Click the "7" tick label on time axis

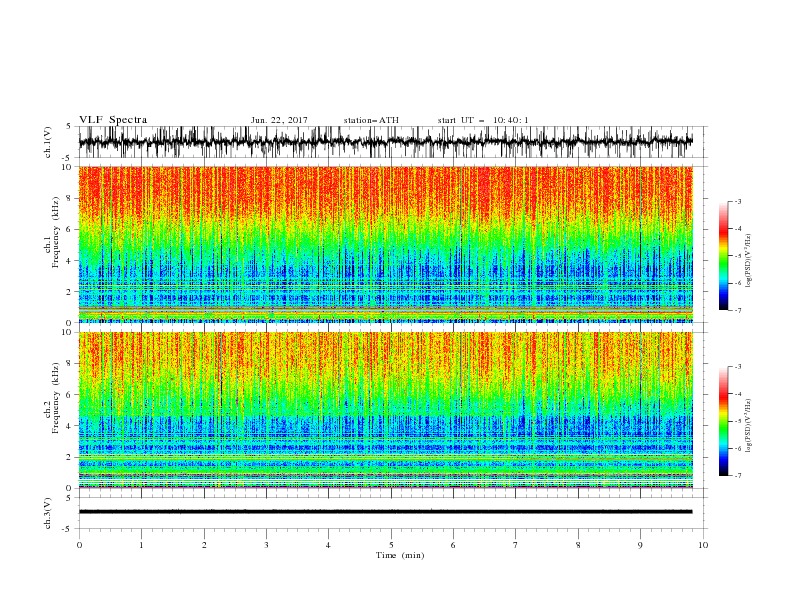click(x=516, y=545)
